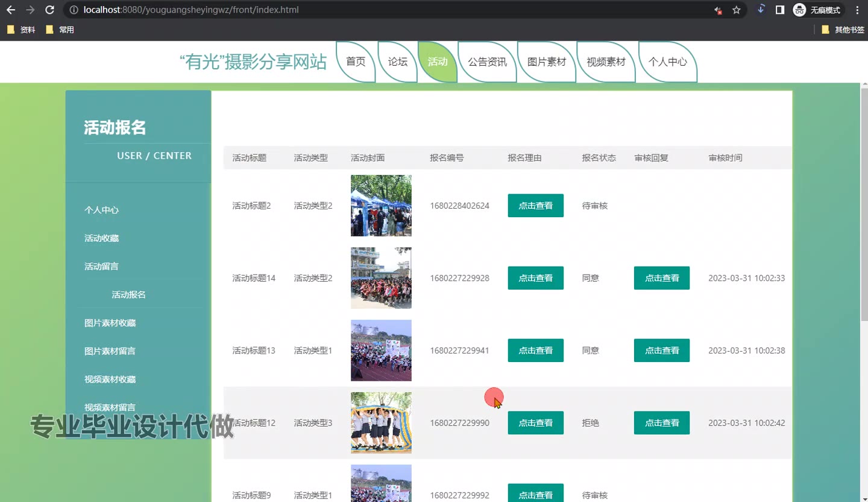Screen dimensions: 868x502
Task: Open the 论坛 navigation tab
Action: [x=398, y=62]
